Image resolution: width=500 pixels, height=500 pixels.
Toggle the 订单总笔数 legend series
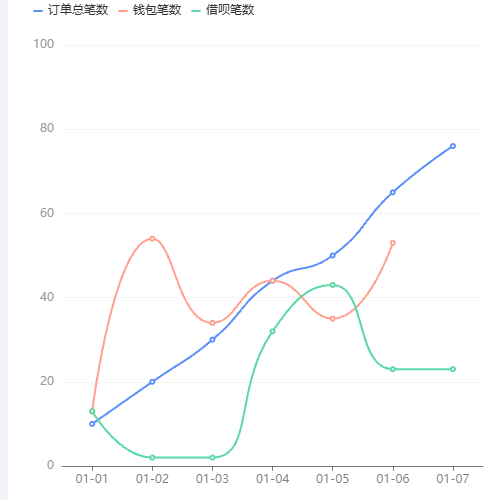click(x=71, y=10)
